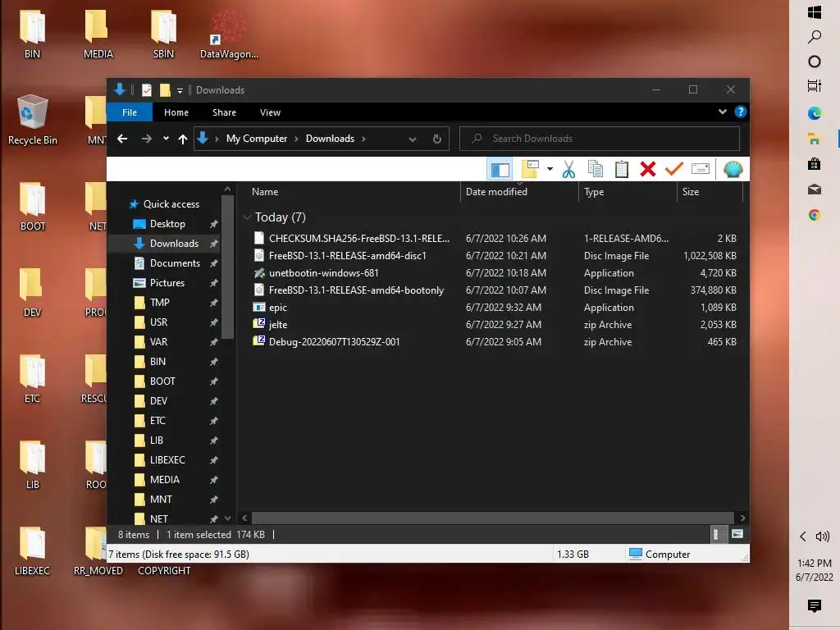Click the orange checkmark Properties icon

click(x=674, y=169)
